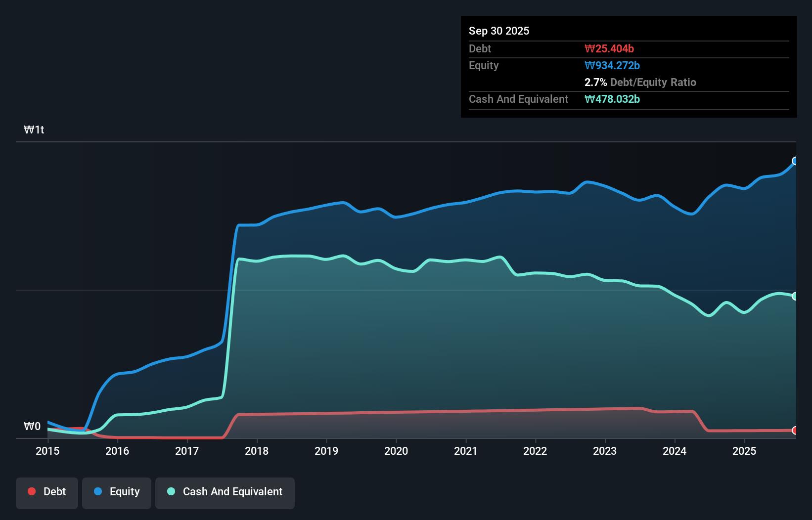812x520 pixels.
Task: Click the red won symbol beside Debt value
Action: pyautogui.click(x=589, y=48)
